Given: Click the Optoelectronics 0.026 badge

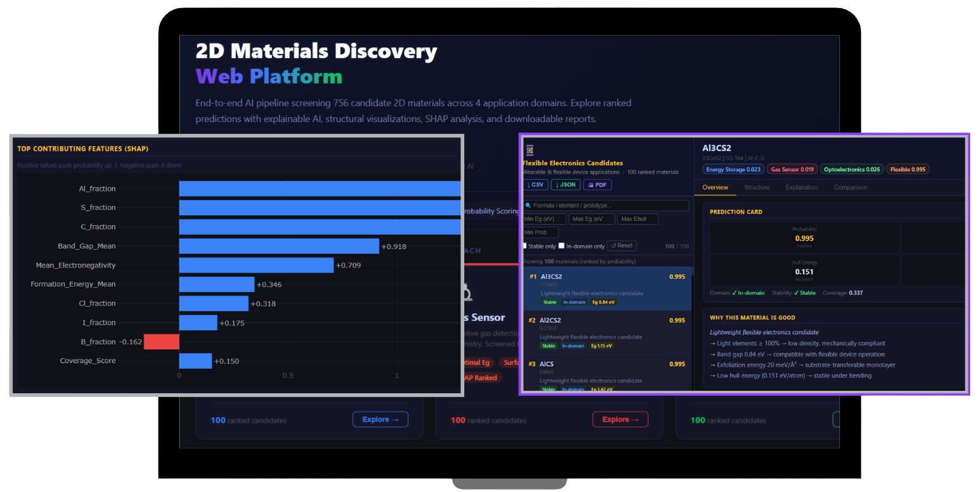Looking at the screenshot, I should [852, 169].
